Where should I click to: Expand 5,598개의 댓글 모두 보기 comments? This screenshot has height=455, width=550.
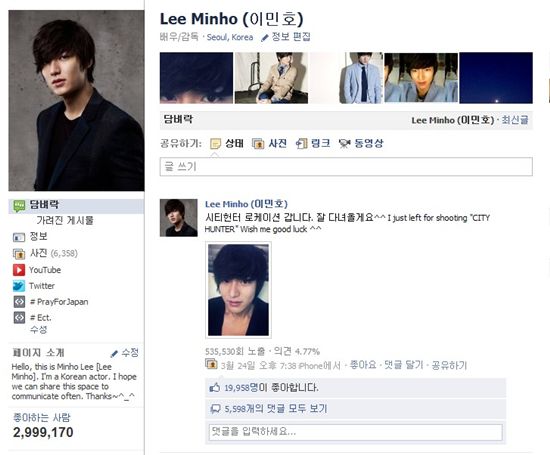click(x=276, y=408)
